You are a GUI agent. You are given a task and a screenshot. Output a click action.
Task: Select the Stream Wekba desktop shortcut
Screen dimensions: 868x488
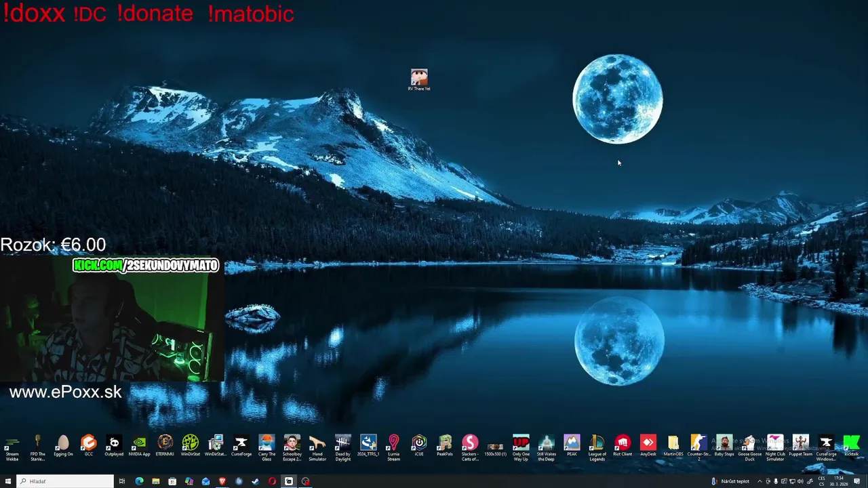[x=12, y=448]
